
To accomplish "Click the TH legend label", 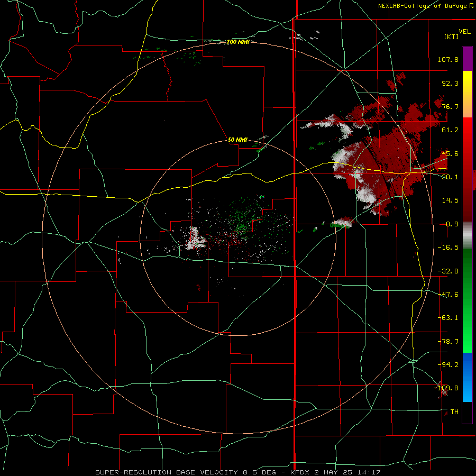I will 454,412.
